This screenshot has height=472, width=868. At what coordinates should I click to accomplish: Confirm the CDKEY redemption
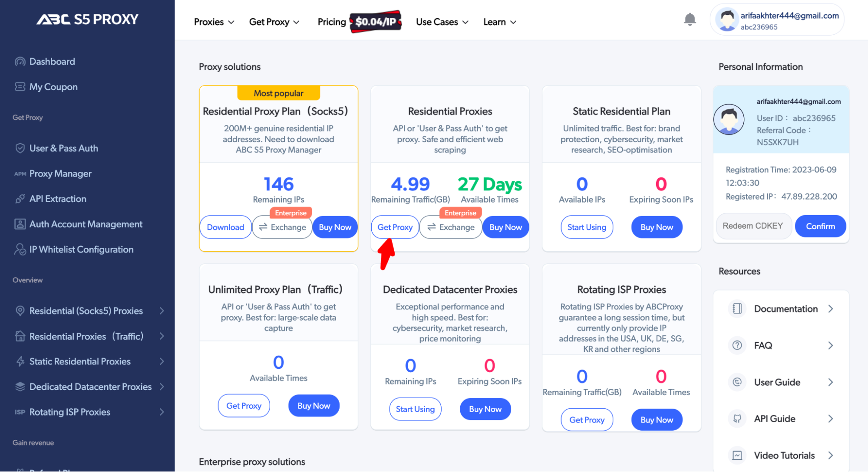[x=820, y=226]
